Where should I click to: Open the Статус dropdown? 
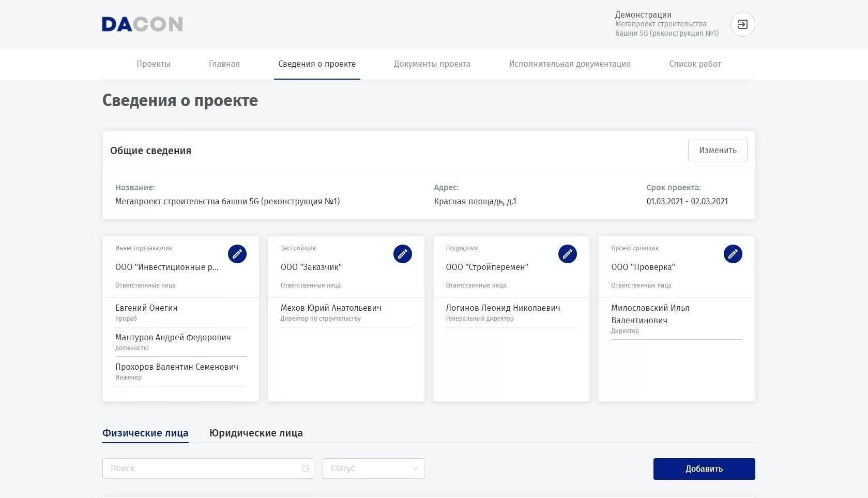373,469
